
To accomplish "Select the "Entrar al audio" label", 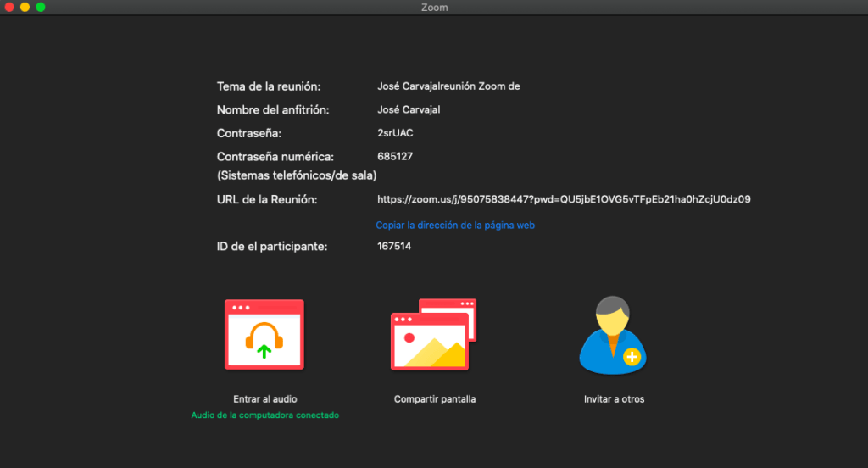I will [x=264, y=398].
